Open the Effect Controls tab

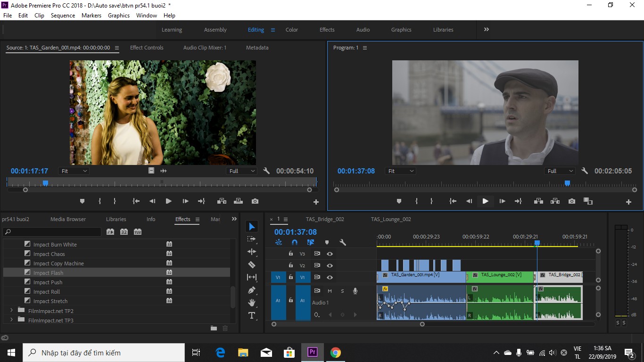(147, 48)
